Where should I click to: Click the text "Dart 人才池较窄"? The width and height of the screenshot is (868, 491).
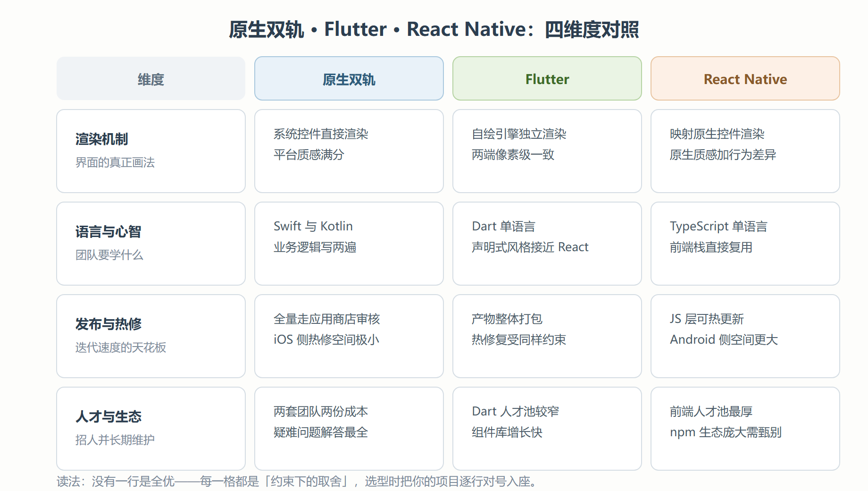[x=516, y=412]
